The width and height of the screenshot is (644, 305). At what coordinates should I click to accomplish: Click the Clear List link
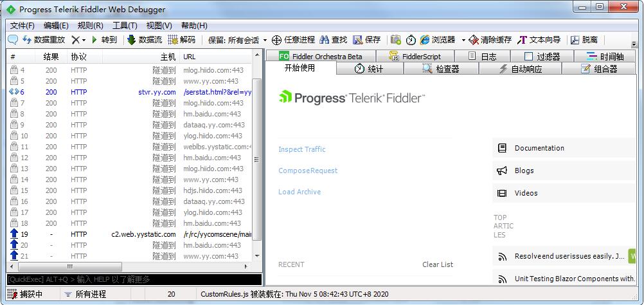(x=438, y=264)
